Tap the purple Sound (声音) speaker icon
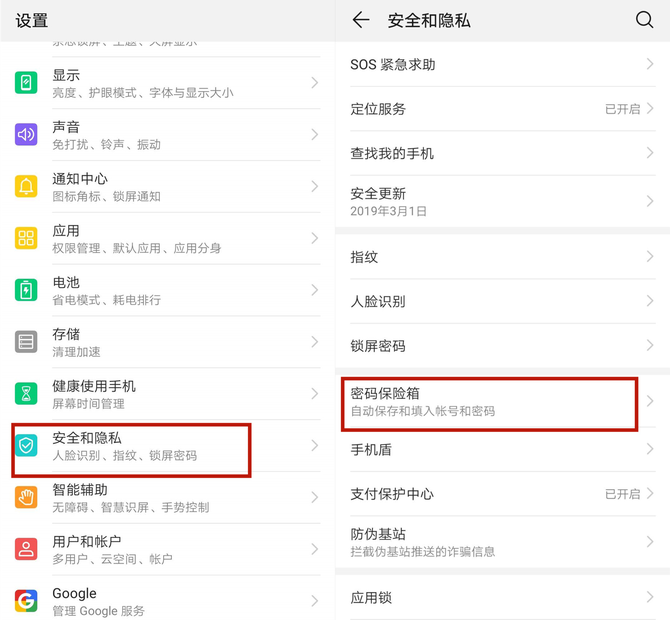 [x=26, y=134]
